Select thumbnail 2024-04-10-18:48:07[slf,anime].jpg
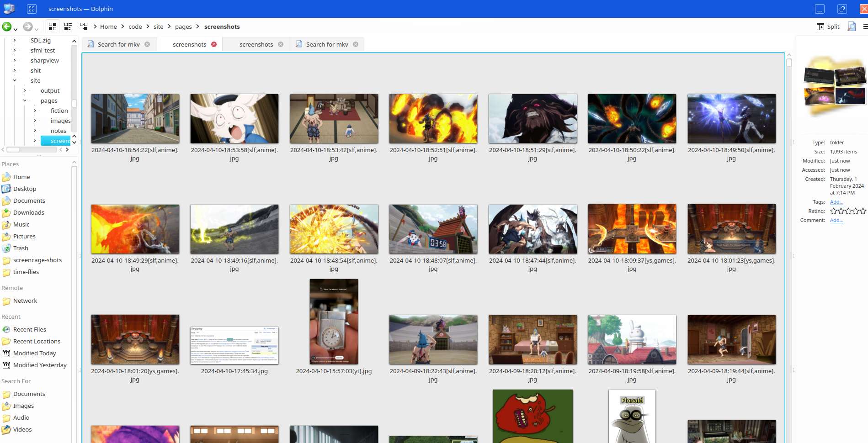The image size is (868, 443). point(433,229)
